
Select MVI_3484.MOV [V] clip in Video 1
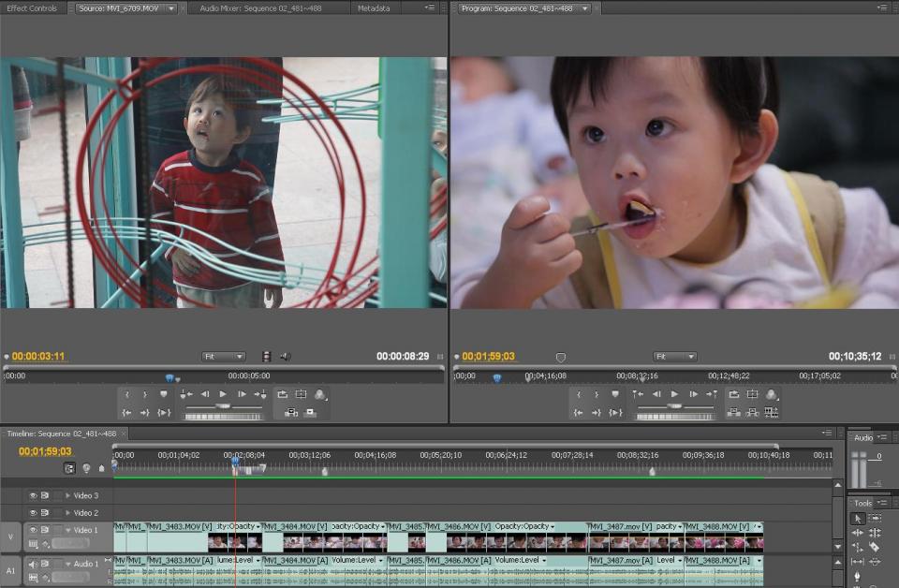pos(326,538)
